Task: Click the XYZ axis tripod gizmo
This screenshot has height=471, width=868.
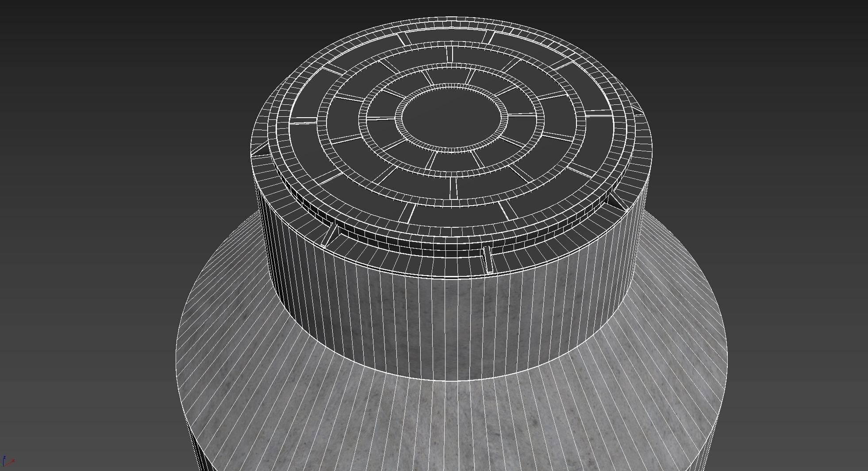Action: point(8,460)
